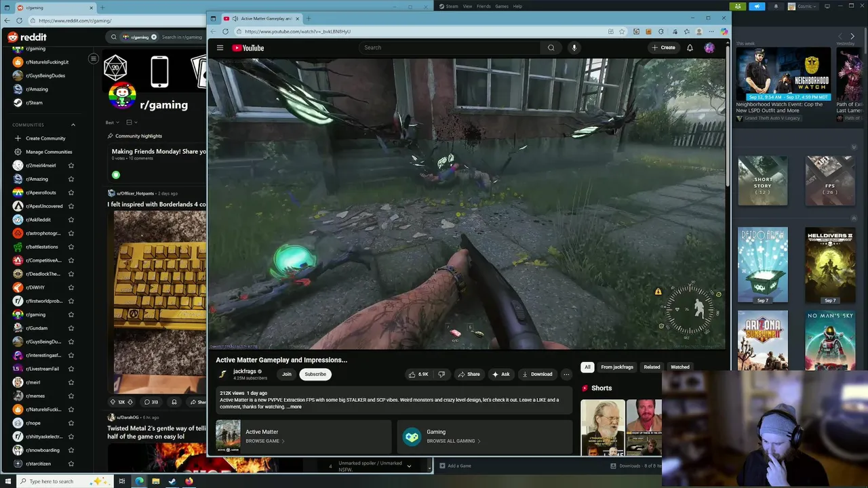Favorite r/Amazing with the star
Screen dimensions: 868x488
click(x=71, y=179)
